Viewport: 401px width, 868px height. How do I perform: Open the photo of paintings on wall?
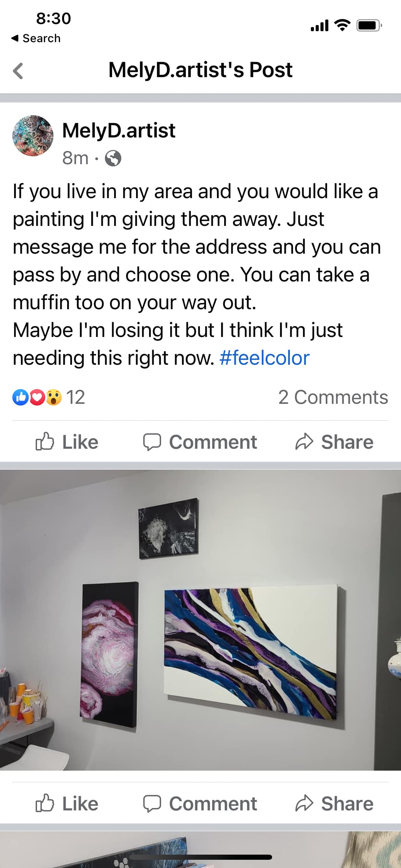point(200,620)
